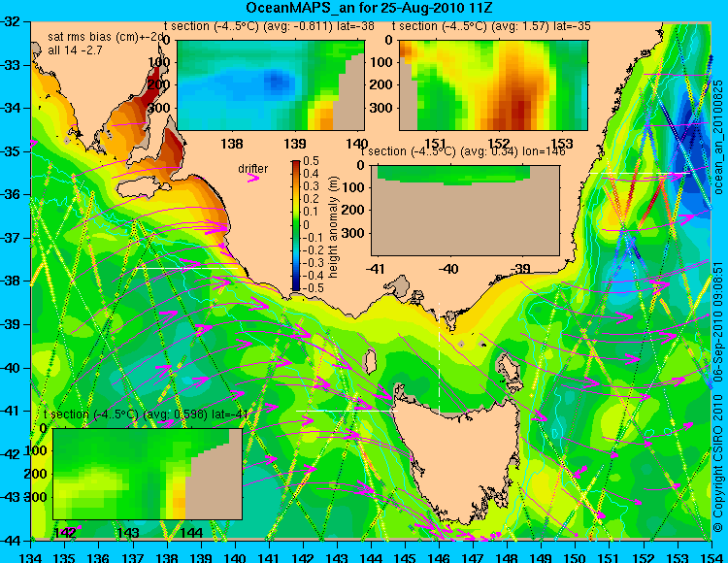This screenshot has height=563, width=728.
Task: Click longitude label 134 on the bottom axis
Action: 31,556
